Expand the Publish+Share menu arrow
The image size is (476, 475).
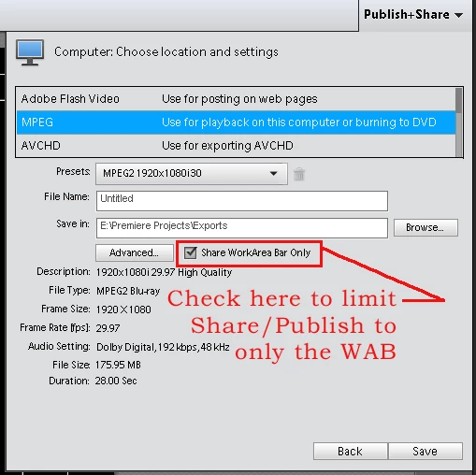(x=459, y=15)
